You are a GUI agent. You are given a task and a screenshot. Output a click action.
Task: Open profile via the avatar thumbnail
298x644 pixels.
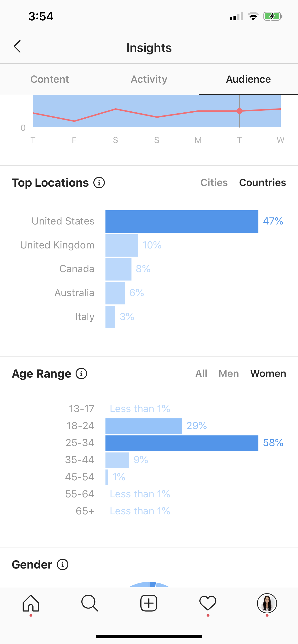267,603
